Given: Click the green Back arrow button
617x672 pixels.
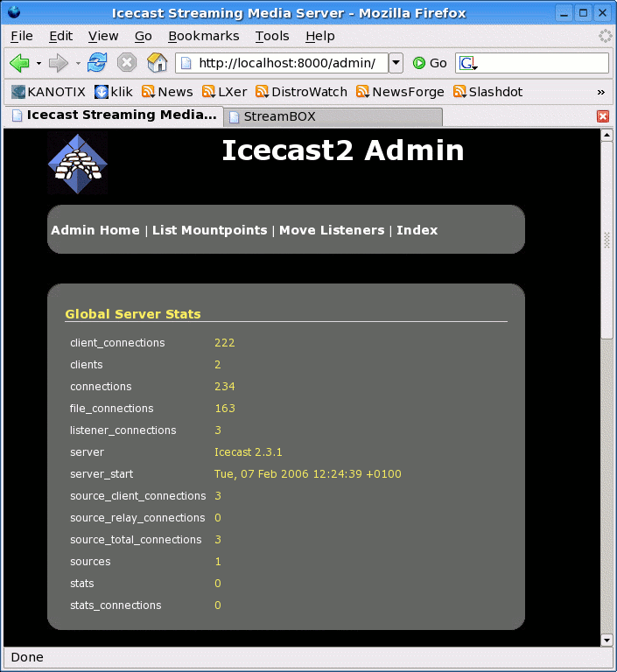Looking at the screenshot, I should (x=20, y=63).
